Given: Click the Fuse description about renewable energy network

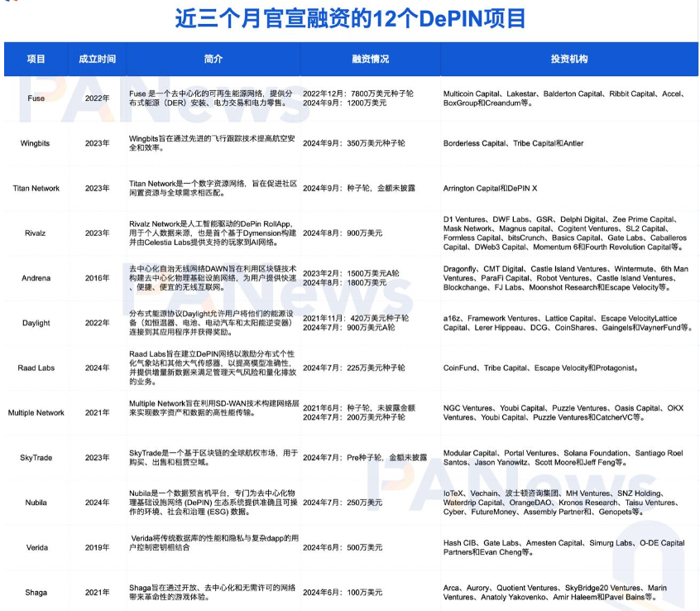Looking at the screenshot, I should (211, 99).
